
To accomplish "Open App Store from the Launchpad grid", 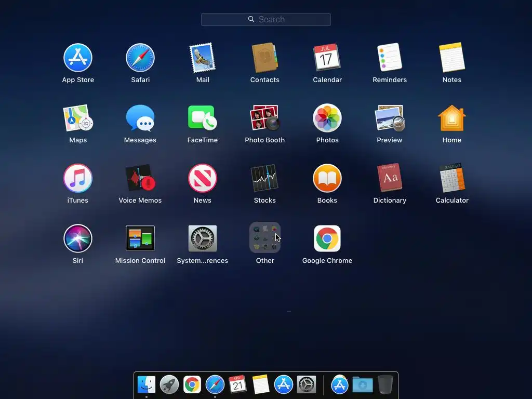I will tap(78, 58).
